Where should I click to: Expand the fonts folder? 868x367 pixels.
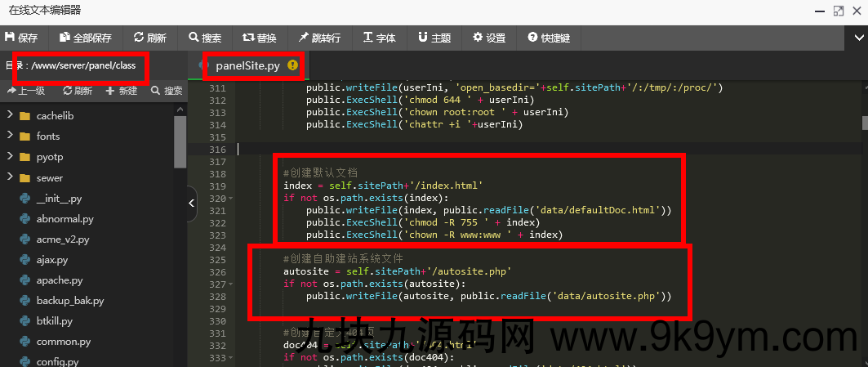[x=10, y=136]
